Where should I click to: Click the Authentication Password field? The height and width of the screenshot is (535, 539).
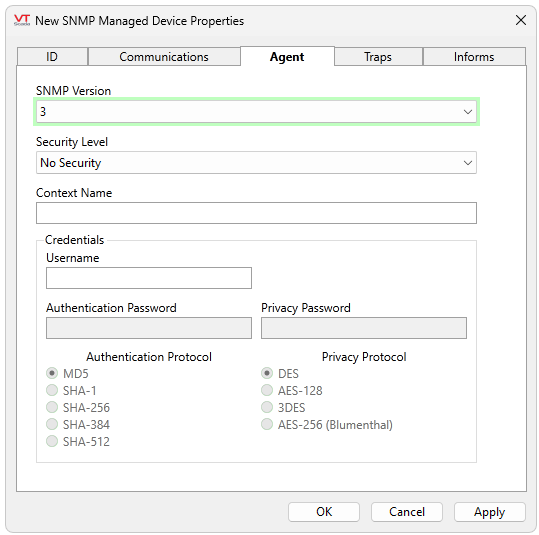pyautogui.click(x=149, y=328)
